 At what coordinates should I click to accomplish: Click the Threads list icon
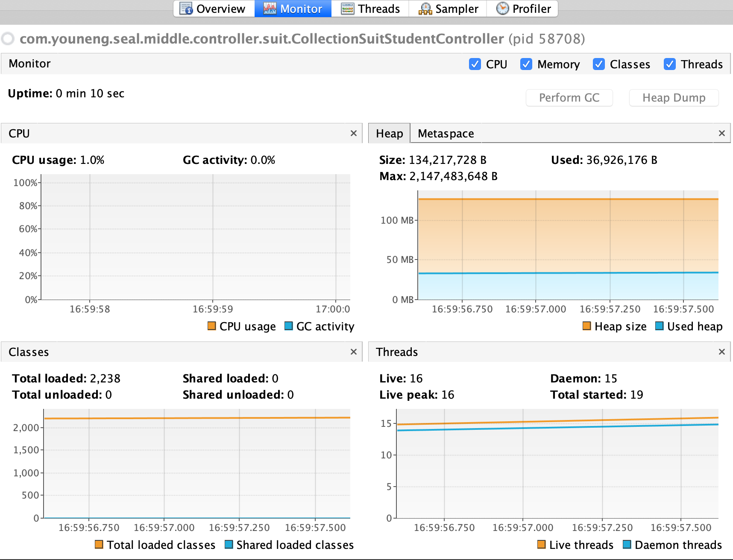tap(347, 9)
